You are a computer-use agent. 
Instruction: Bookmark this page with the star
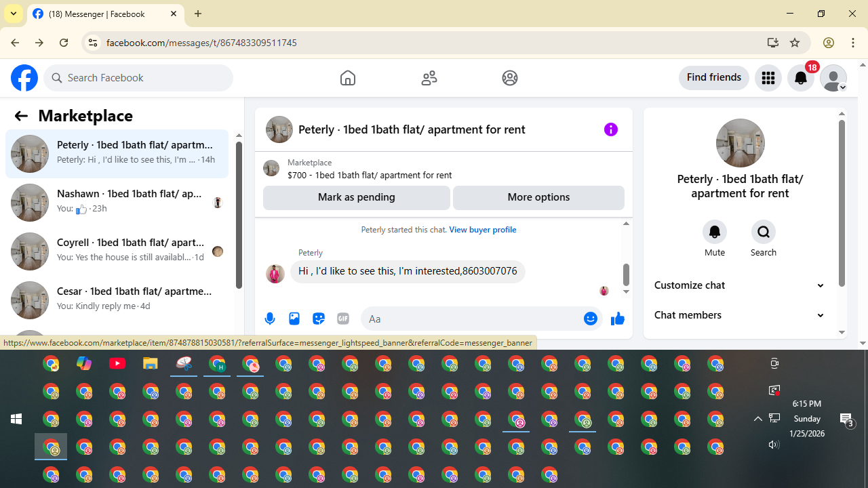click(795, 43)
